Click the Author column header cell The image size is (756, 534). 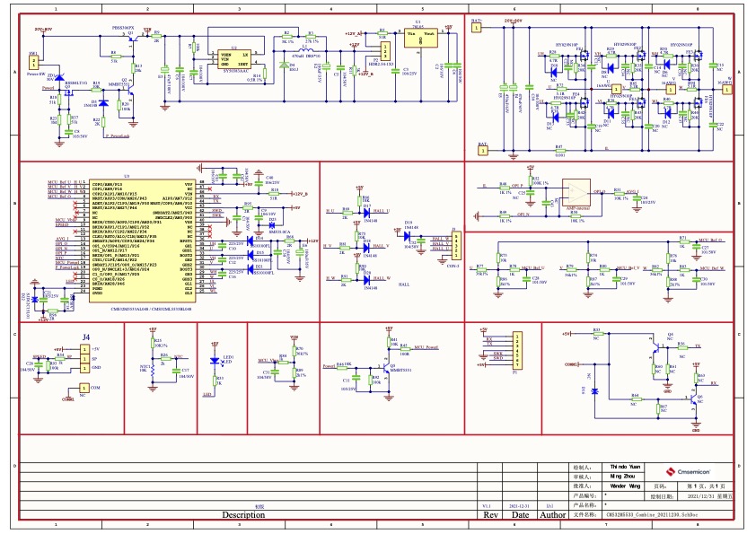[553, 515]
